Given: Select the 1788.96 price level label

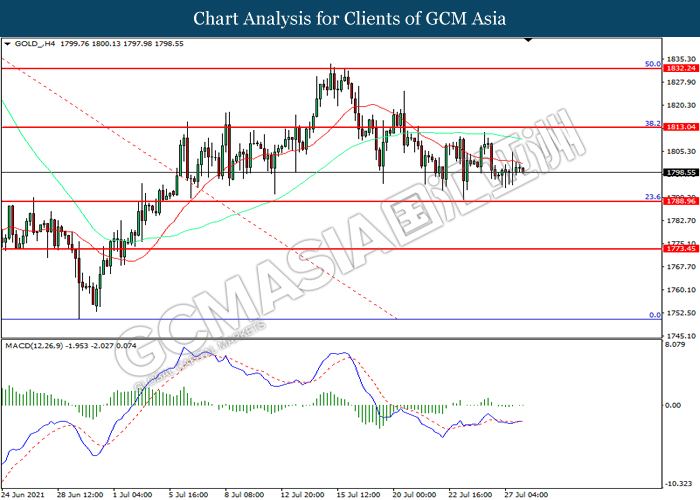Looking at the screenshot, I should [681, 201].
